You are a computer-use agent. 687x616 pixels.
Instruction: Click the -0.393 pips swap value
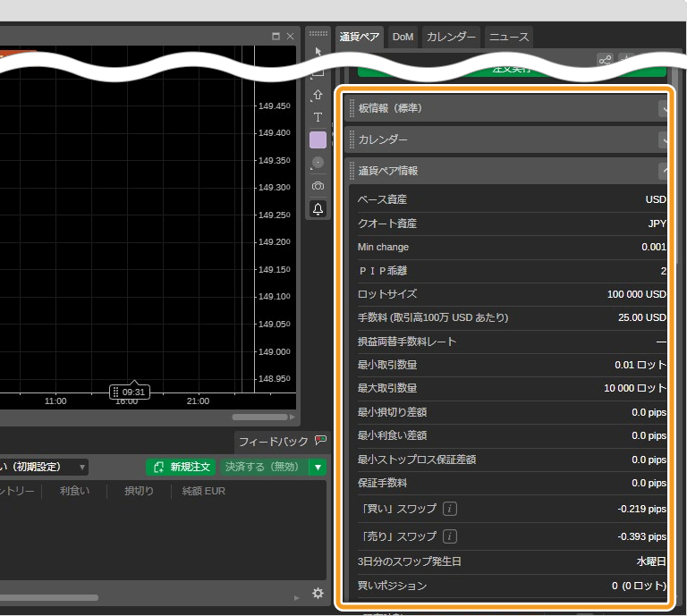(x=642, y=536)
